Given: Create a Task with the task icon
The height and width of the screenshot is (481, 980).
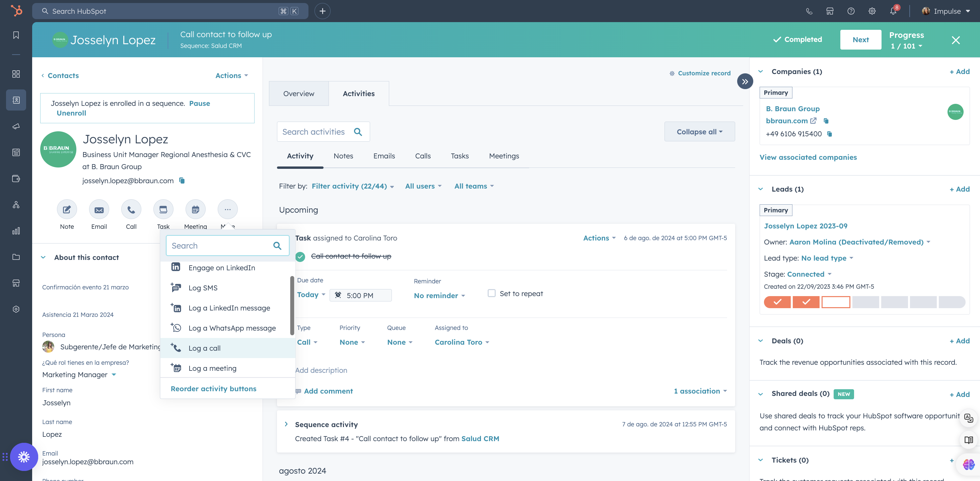Looking at the screenshot, I should 163,209.
